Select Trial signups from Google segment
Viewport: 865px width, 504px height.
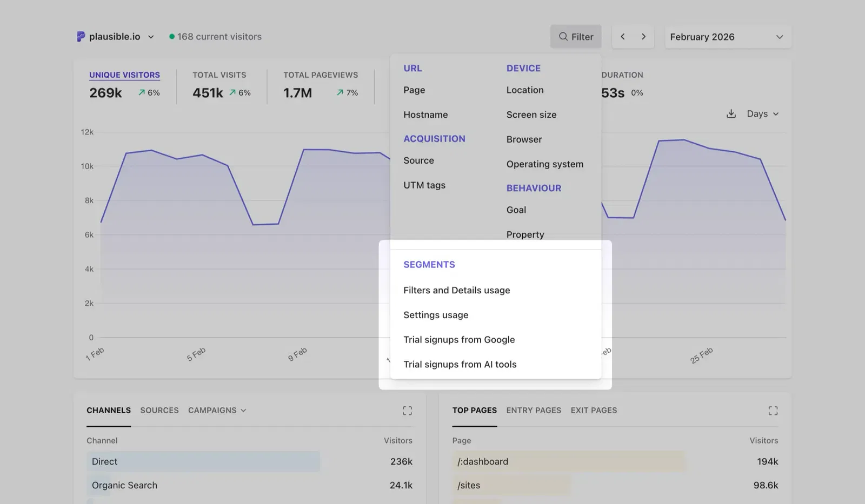pyautogui.click(x=459, y=340)
